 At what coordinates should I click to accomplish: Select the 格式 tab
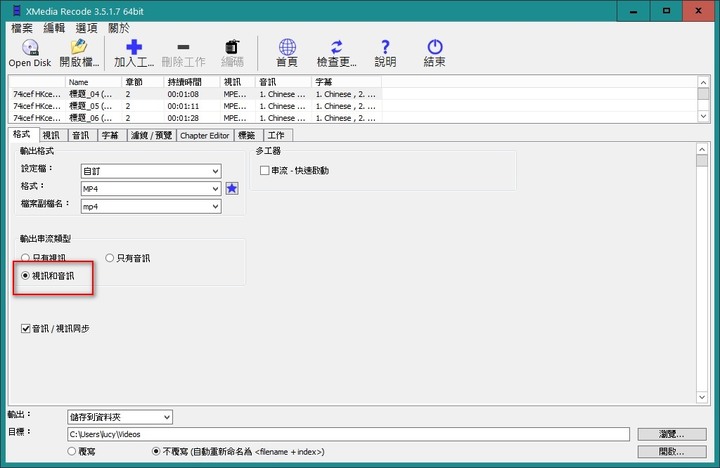(x=22, y=134)
